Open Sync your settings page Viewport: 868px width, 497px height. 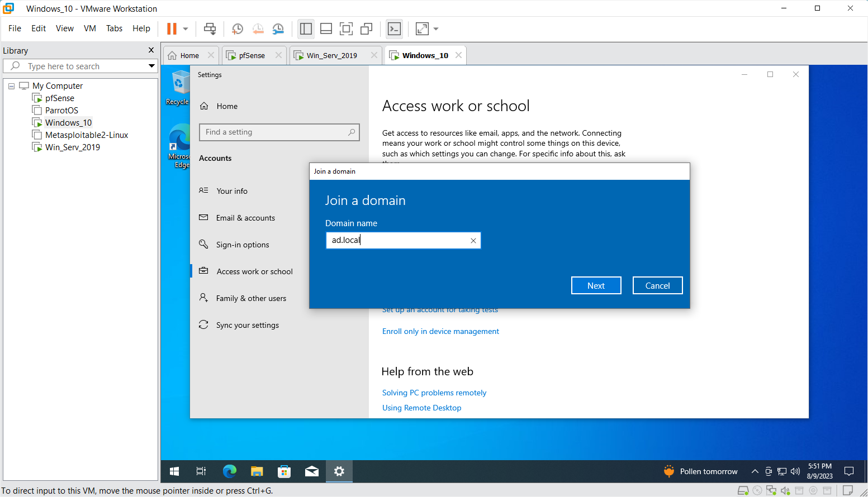pyautogui.click(x=248, y=325)
